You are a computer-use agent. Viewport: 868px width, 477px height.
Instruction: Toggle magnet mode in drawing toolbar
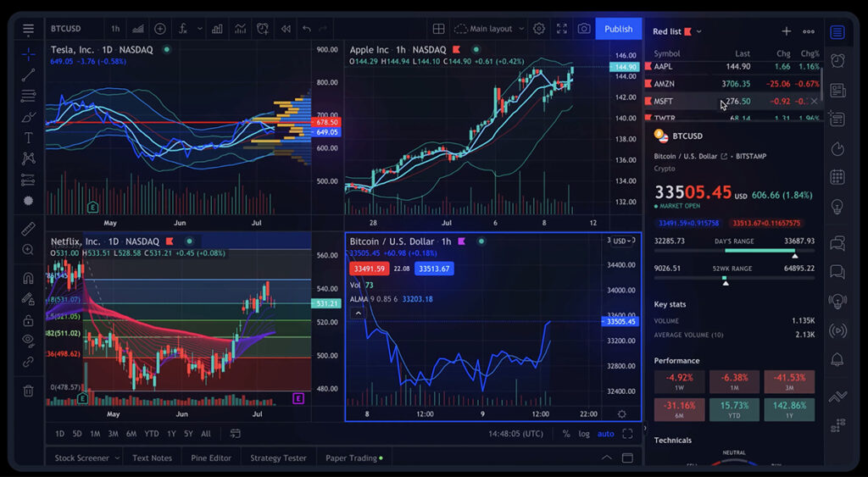(x=28, y=278)
